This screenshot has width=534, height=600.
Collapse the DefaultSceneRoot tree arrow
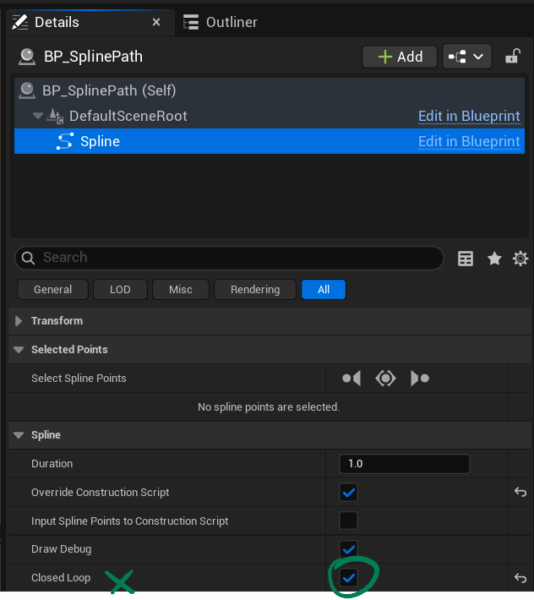pyautogui.click(x=37, y=115)
